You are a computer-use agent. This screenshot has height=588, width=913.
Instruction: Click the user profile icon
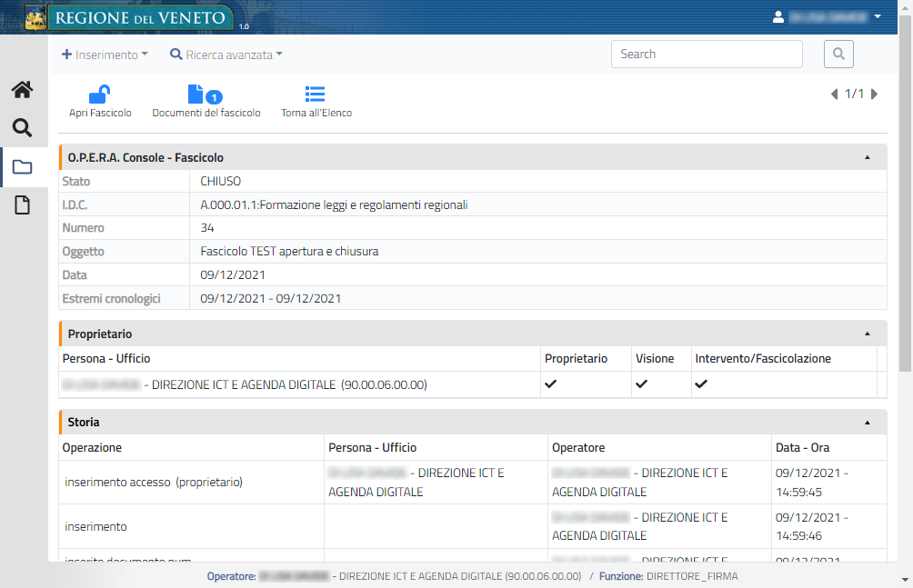coord(778,17)
